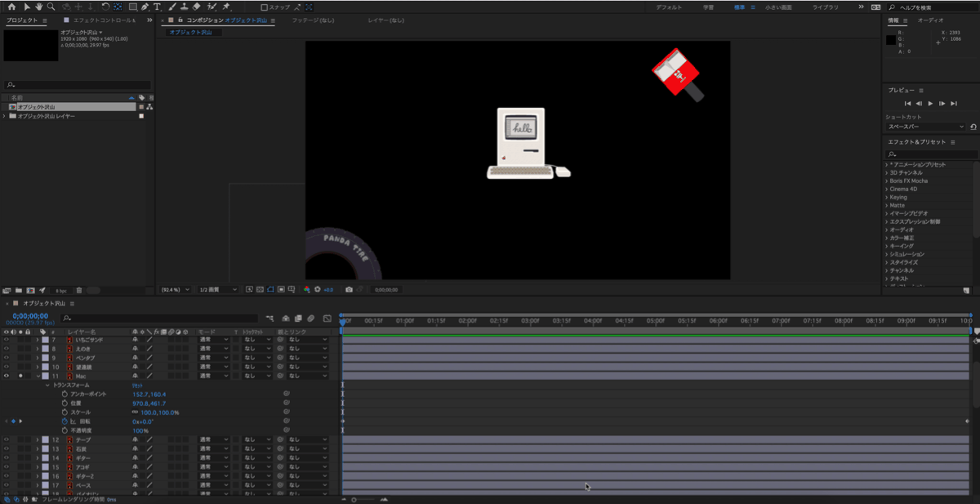Screen dimensions: 980x504
Task: Toggle solo switch on Mac layer
Action: 20,376
